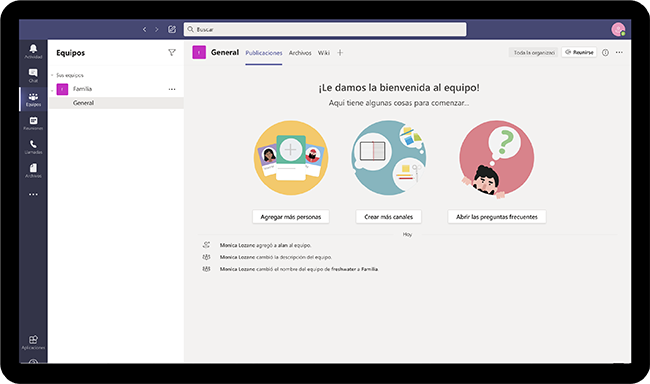650x384 pixels.
Task: Open the Chat section in sidebar
Action: tap(33, 75)
